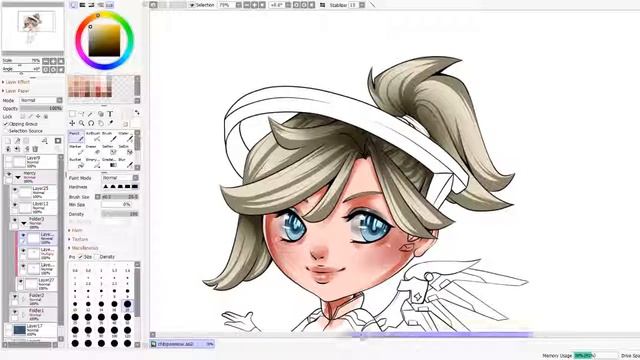Select the Pencil brush tool
This screenshot has height=360, width=640.
click(76, 137)
